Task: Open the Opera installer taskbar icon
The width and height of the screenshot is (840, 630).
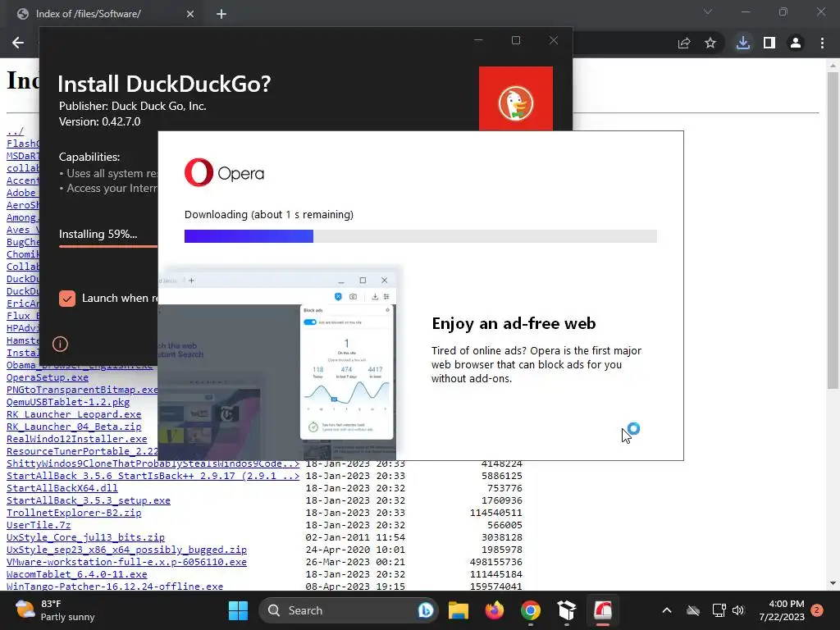Action: (x=603, y=610)
